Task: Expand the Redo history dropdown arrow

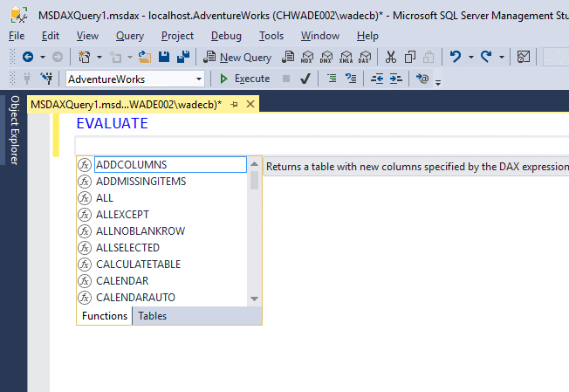Action: 500,57
